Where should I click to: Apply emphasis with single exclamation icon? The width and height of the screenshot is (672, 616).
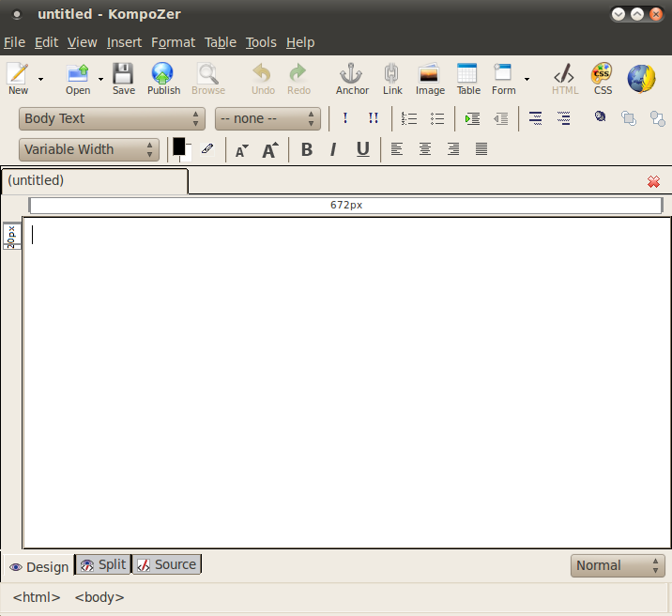pos(345,118)
